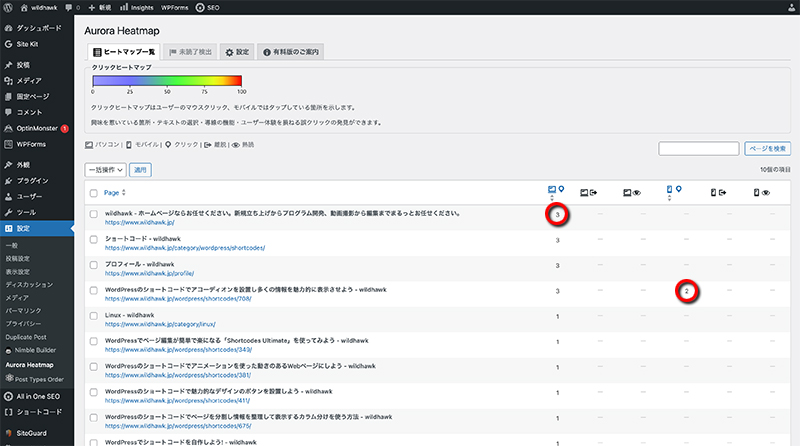Click the WordPress logo in admin bar
This screenshot has height=446, width=800.
pyautogui.click(x=9, y=7)
